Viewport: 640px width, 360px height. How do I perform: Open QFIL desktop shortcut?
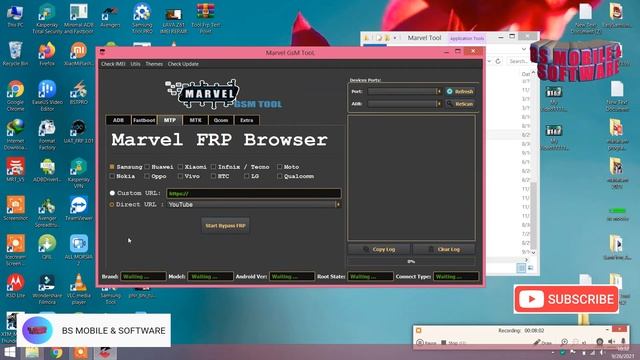(47, 247)
